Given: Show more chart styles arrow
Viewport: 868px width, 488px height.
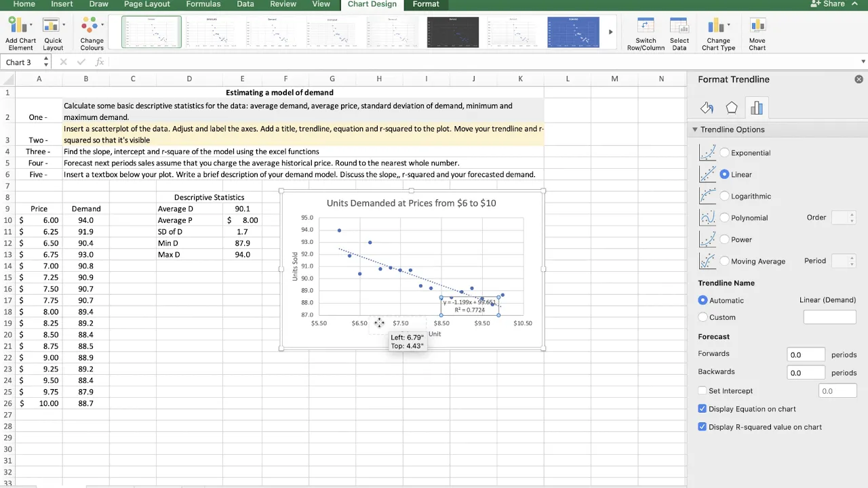Looking at the screenshot, I should click(611, 32).
